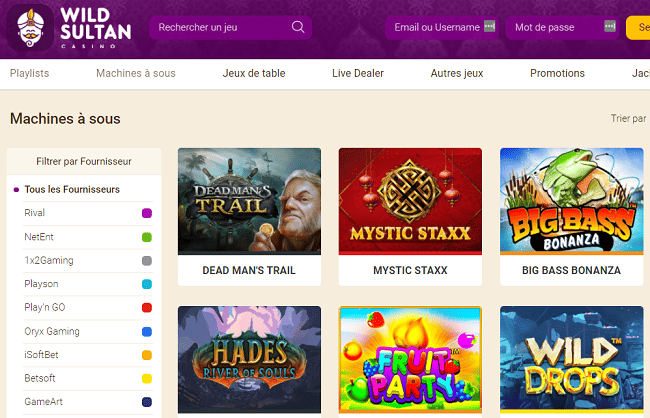Filter games by NetEnt provider
The width and height of the screenshot is (650, 418).
click(88, 237)
